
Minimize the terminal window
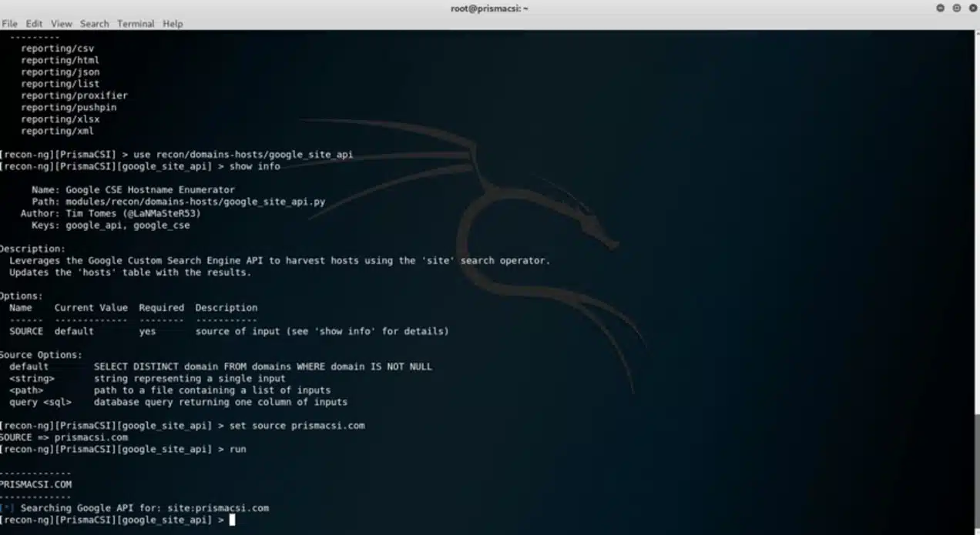(940, 8)
